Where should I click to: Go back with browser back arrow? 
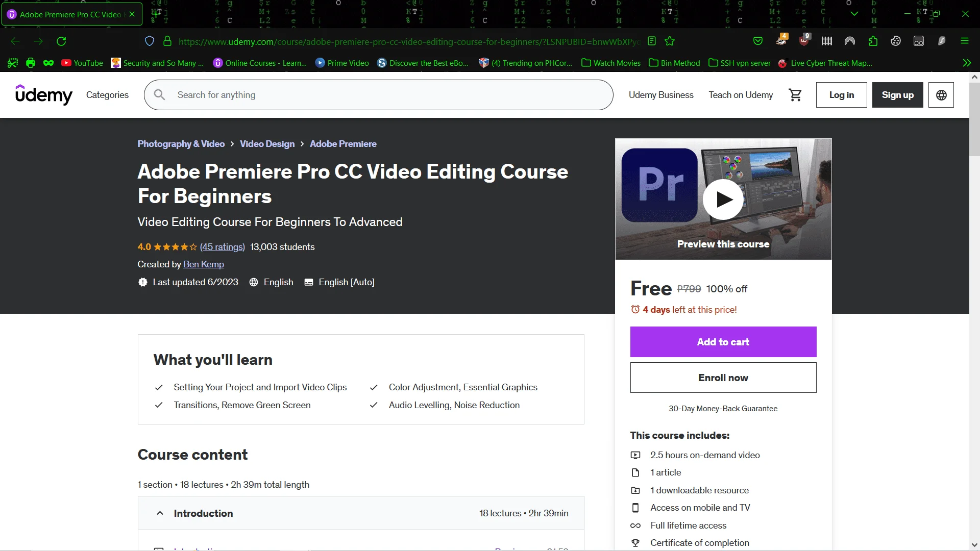(15, 41)
